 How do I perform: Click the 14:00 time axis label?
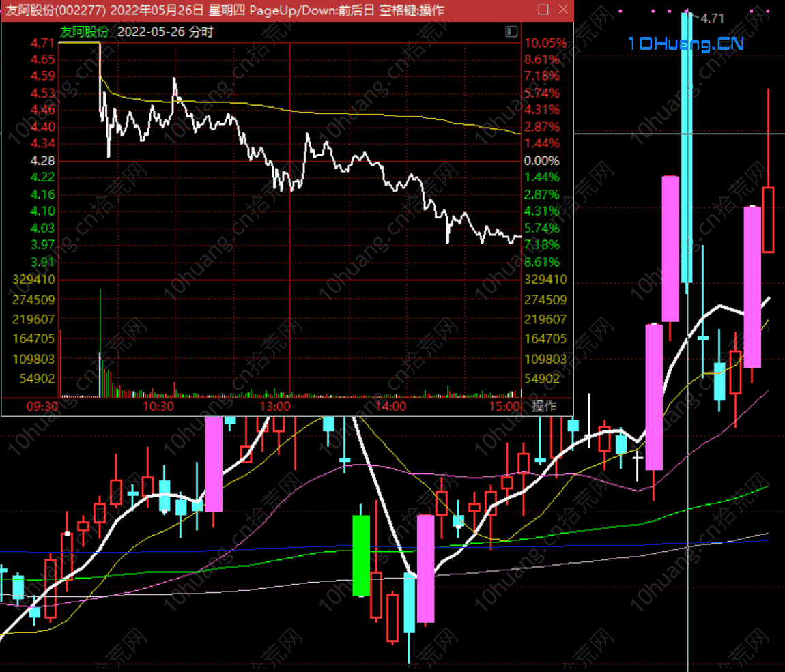(390, 406)
